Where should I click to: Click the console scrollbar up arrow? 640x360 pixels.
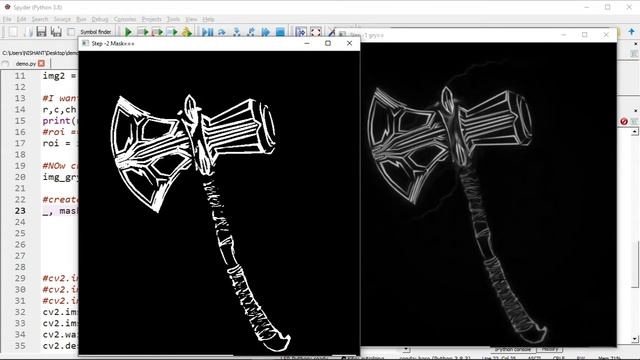pyautogui.click(x=634, y=131)
